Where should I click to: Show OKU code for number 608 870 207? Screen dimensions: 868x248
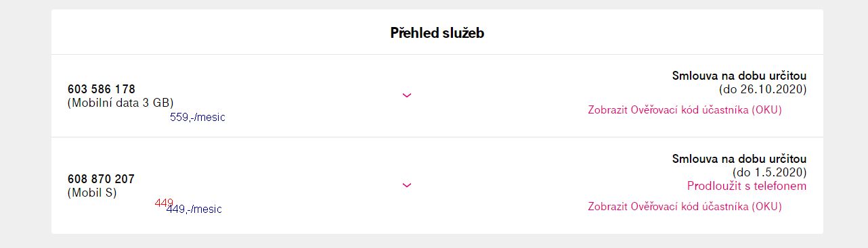click(685, 207)
